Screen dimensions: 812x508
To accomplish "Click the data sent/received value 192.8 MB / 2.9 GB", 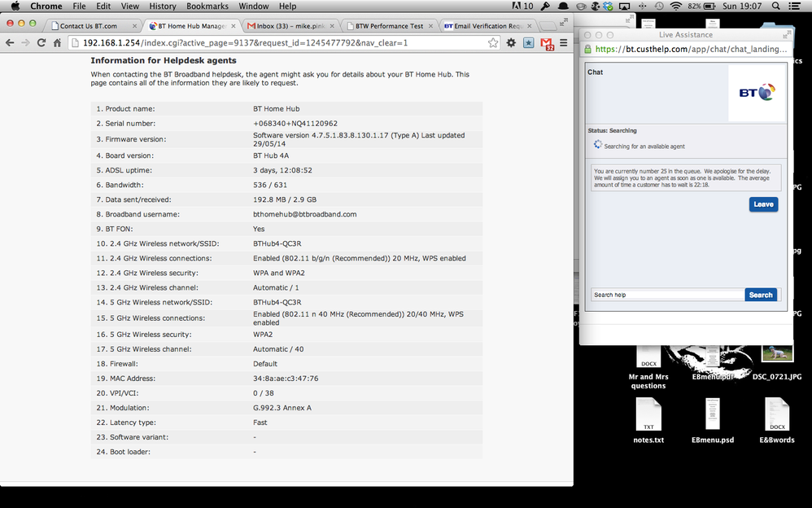I will (285, 199).
